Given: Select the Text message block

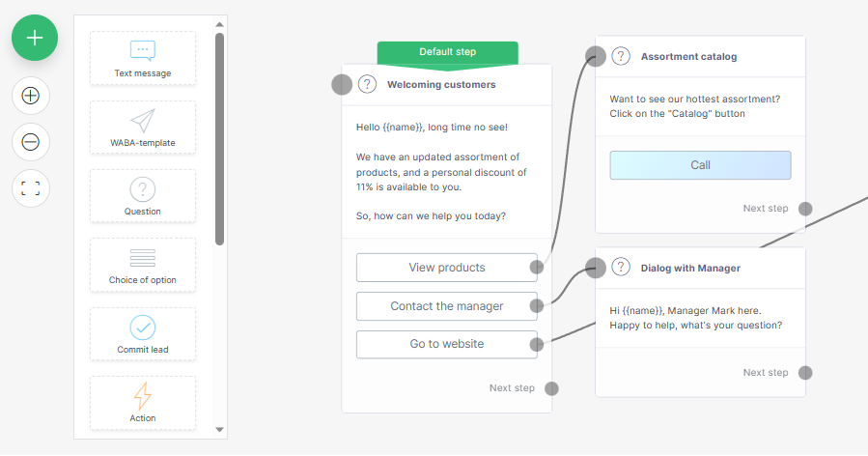Looking at the screenshot, I should tap(143, 58).
